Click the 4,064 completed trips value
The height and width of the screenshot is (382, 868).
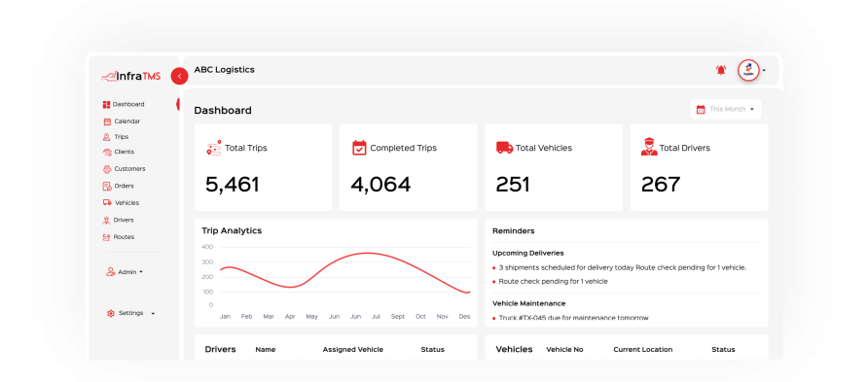380,185
